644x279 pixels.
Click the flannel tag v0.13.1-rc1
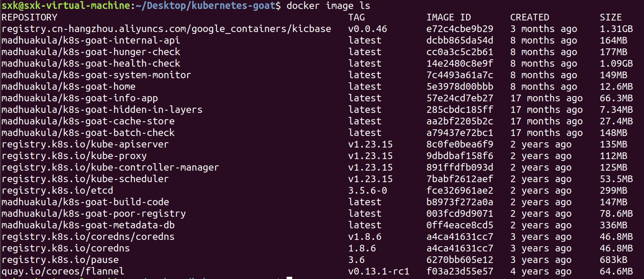click(378, 271)
